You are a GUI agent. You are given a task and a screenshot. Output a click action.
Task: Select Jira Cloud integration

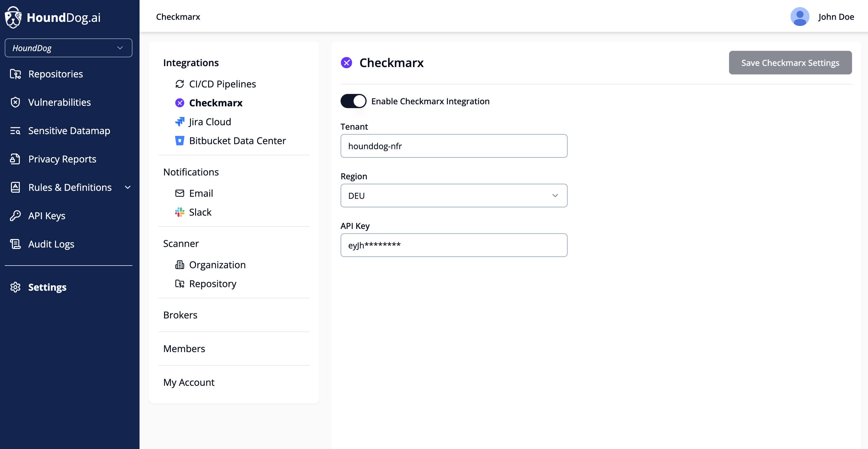210,121
